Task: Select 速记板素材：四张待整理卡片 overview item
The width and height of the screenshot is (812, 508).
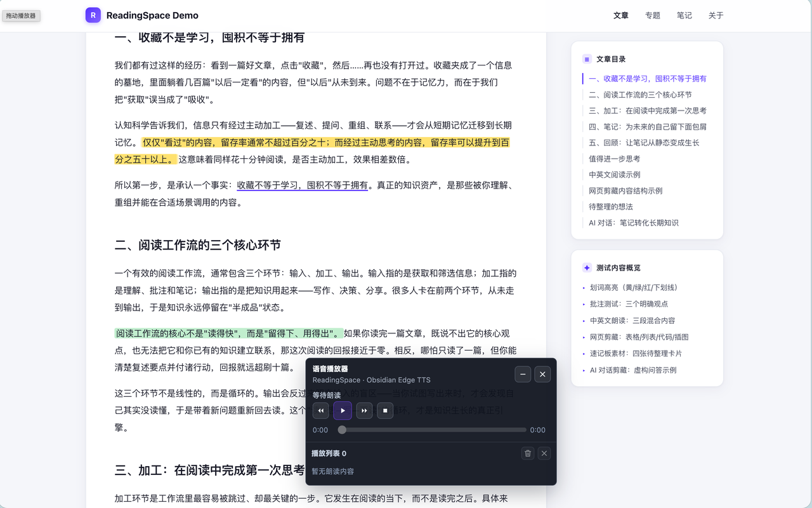Action: click(x=636, y=354)
